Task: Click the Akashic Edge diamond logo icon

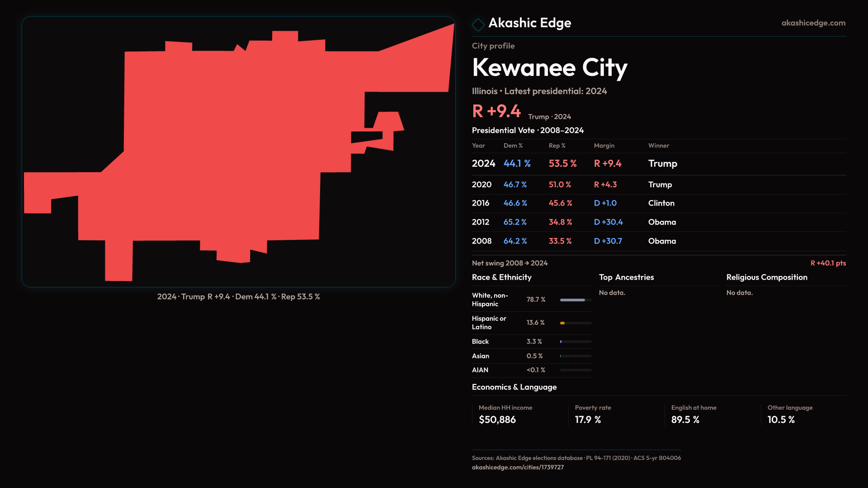Action: pos(478,24)
